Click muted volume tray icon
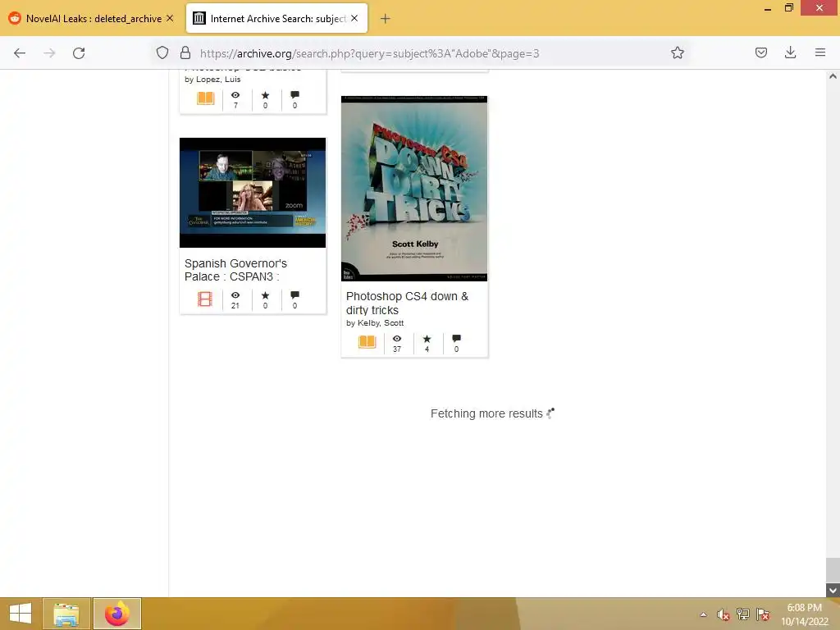The height and width of the screenshot is (630, 840). pyautogui.click(x=724, y=614)
